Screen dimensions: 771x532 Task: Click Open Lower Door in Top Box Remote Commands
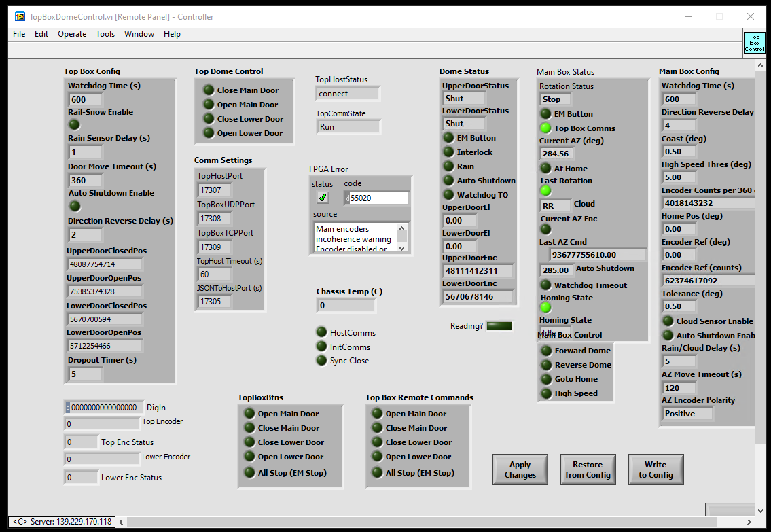pos(377,457)
